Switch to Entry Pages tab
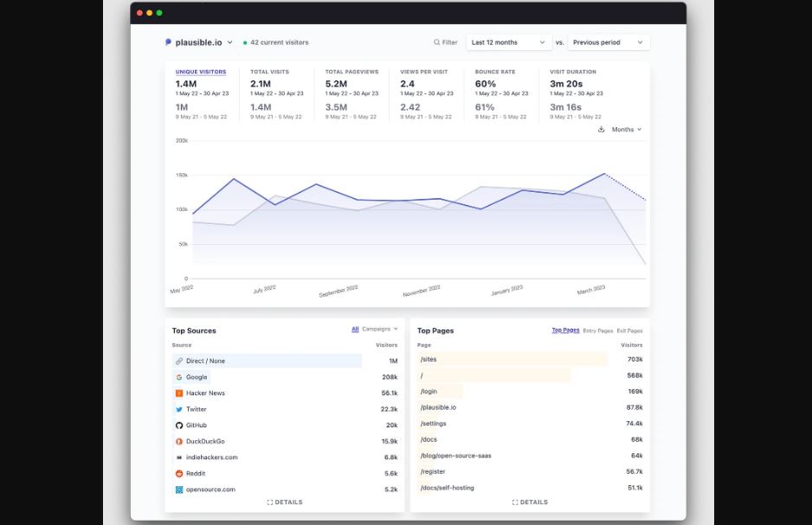The width and height of the screenshot is (812, 525). (598, 330)
